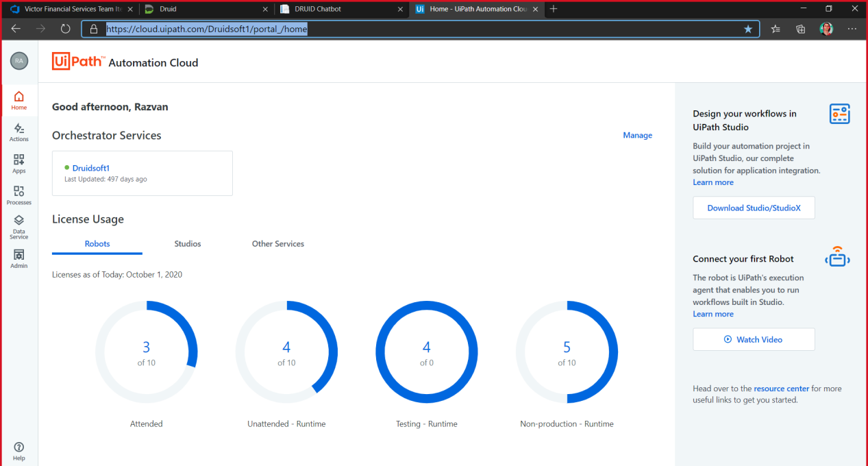Click 'Orchestrator Services' heading
The image size is (868, 466).
[107, 136]
